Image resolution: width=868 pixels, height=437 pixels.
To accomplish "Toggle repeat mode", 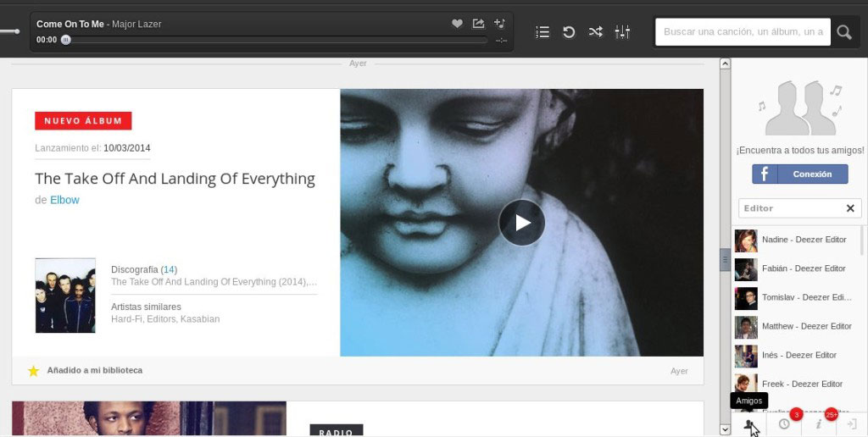I will pyautogui.click(x=569, y=32).
